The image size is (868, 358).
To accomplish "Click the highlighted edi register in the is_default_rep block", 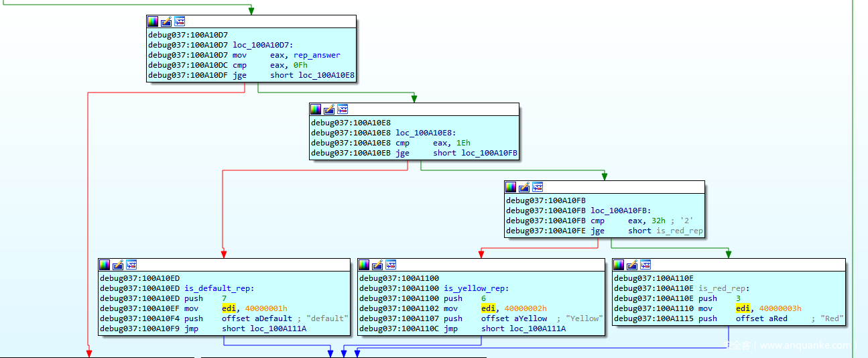I will [229, 308].
